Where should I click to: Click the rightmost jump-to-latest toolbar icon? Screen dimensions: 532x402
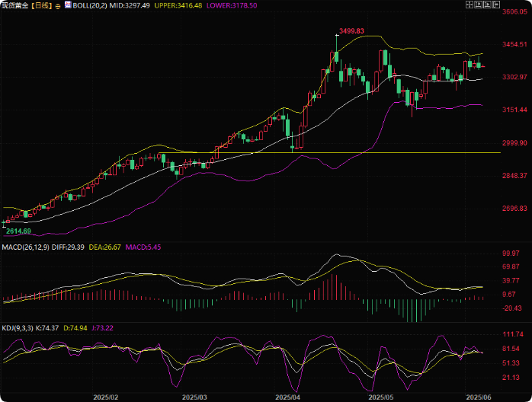(x=497, y=5)
